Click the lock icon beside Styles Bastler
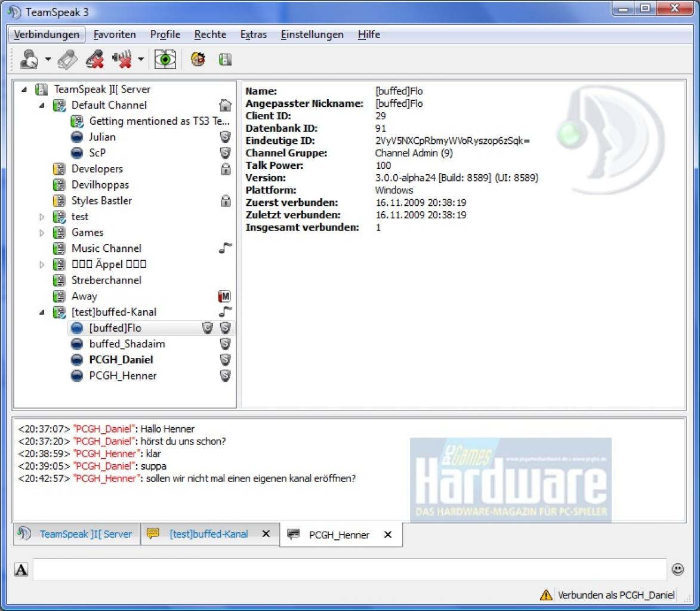 click(226, 200)
